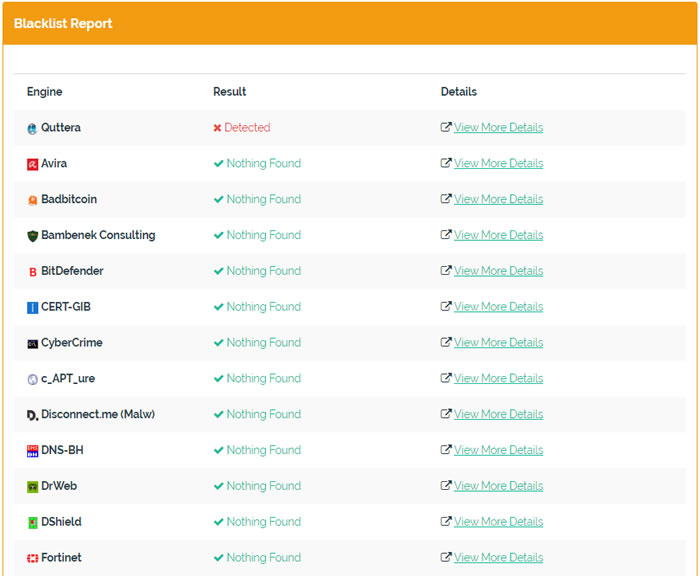Click the external-link icon in the Quttera row

point(446,127)
